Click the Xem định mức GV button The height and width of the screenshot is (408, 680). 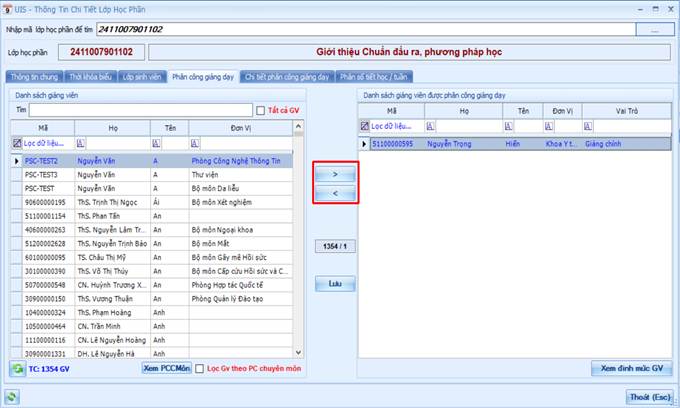click(x=631, y=368)
